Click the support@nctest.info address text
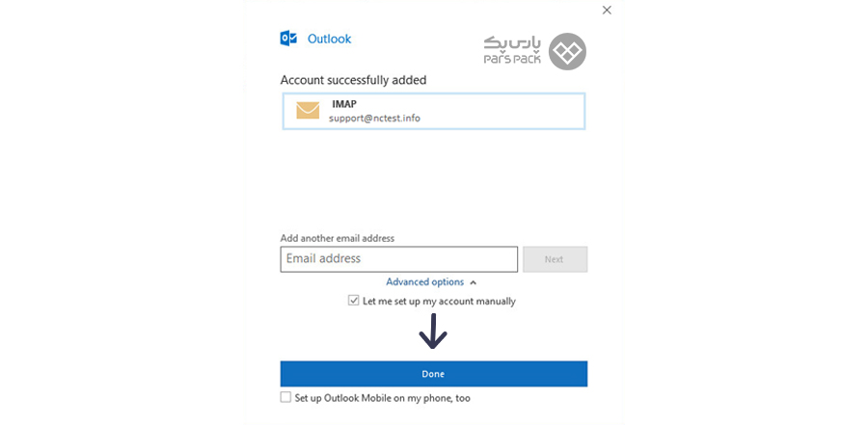Viewport: 868px width, 425px height. point(374,118)
